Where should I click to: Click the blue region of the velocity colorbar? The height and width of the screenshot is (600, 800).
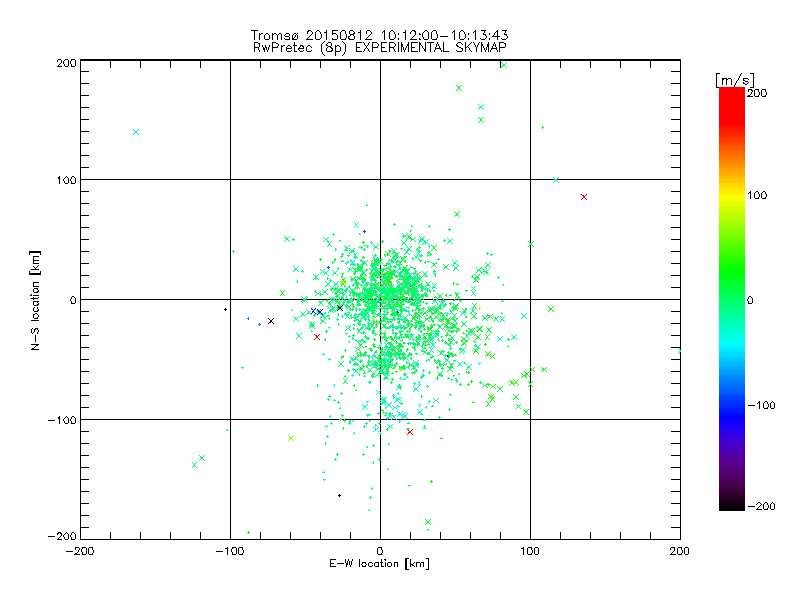tap(732, 416)
